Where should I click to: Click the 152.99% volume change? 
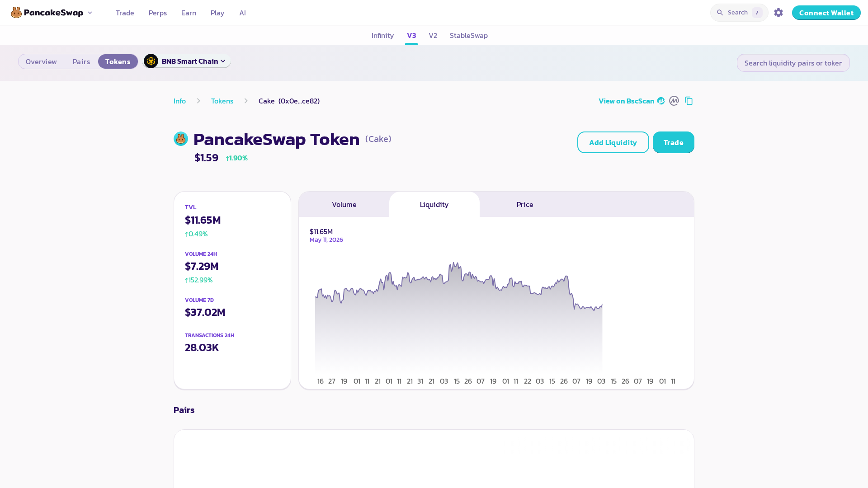tap(199, 280)
